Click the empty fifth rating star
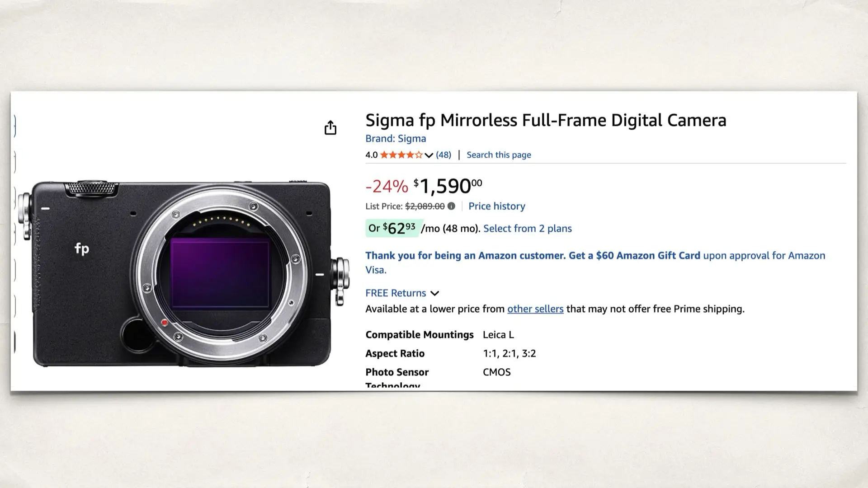 pos(420,155)
